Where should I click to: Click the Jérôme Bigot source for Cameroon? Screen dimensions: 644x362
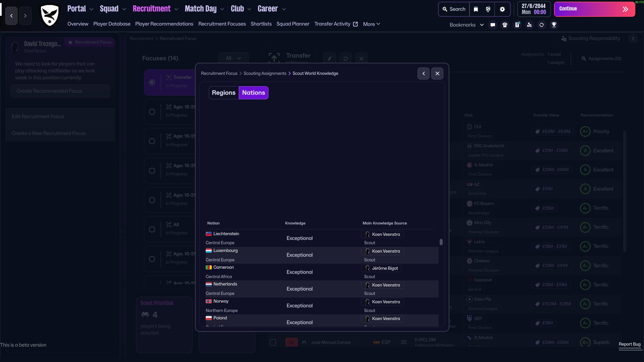coord(382,268)
